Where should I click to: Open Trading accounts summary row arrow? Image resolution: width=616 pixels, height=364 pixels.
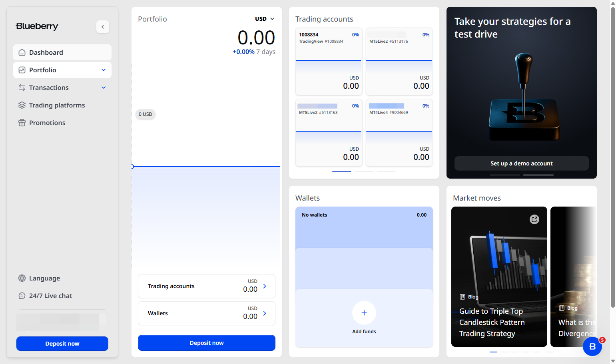(x=265, y=286)
